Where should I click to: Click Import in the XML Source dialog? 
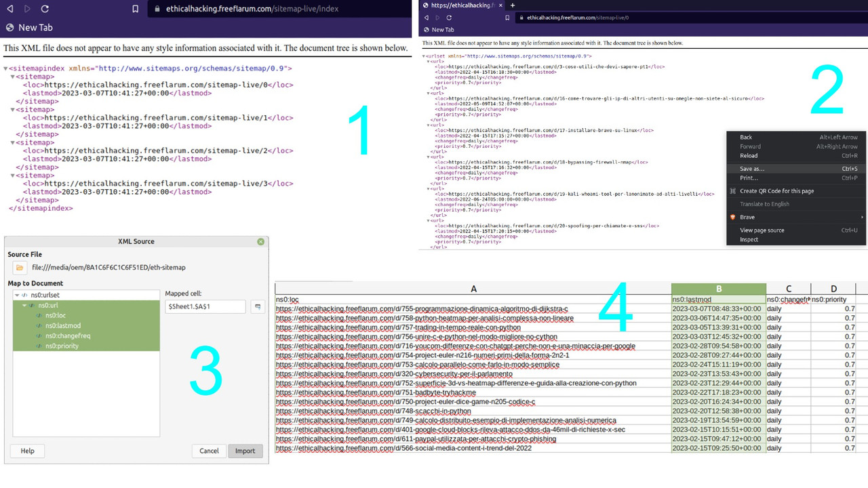coord(245,451)
